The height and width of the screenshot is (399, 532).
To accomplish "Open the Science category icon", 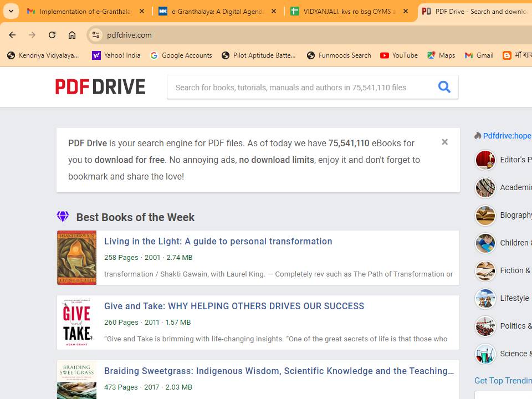I will (x=485, y=354).
